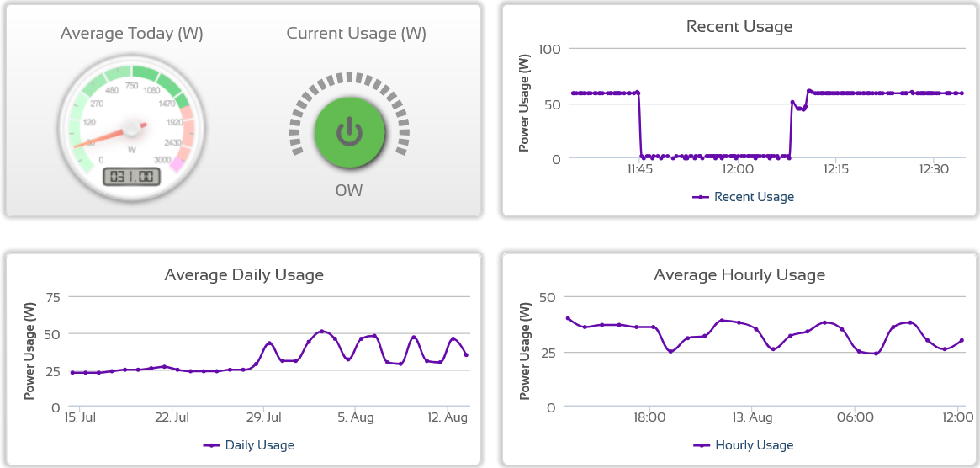
Task: Click the 22. Jul label on daily axis
Action: (171, 417)
